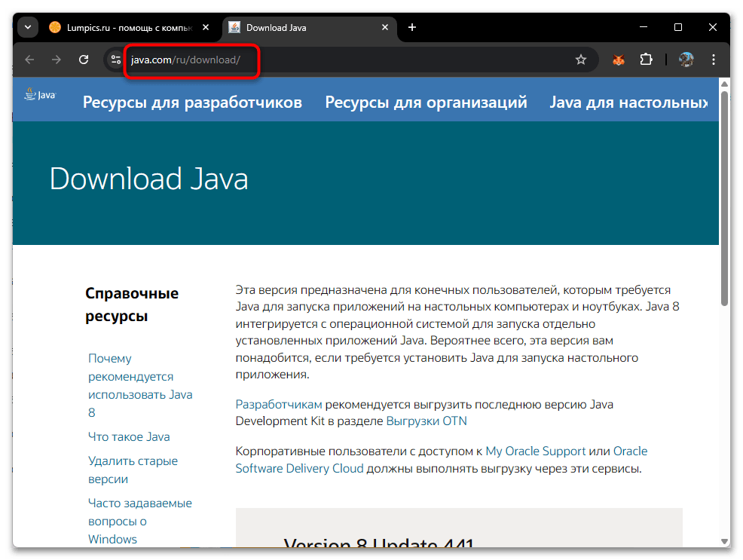Screen dimensions: 743x560
Task: Close the Lumpics.ru tab
Action: click(x=206, y=27)
